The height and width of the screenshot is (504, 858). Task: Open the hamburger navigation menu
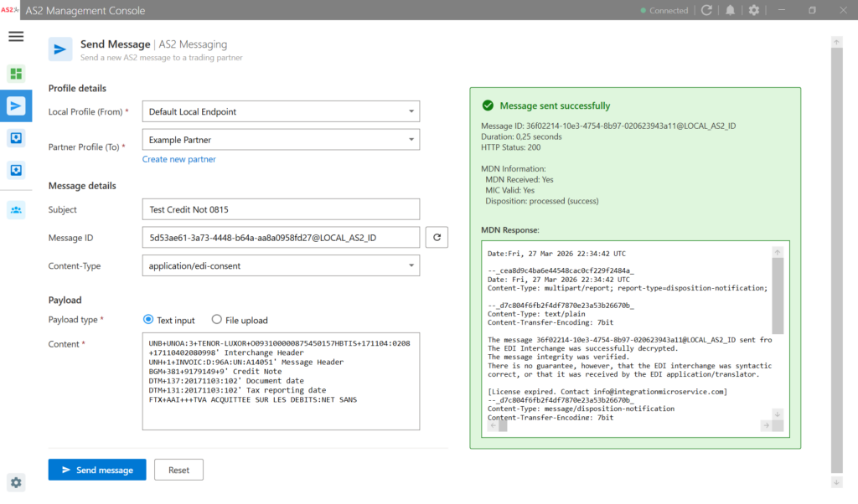16,37
